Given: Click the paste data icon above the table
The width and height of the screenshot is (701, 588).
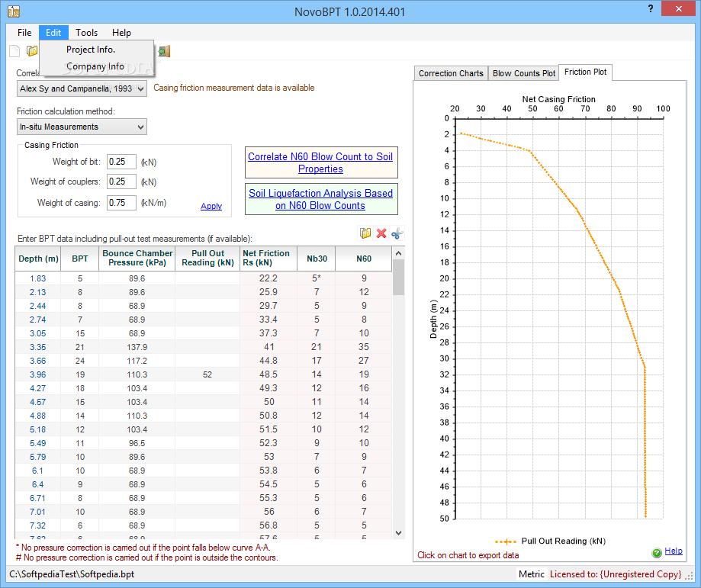Looking at the screenshot, I should pos(365,233).
